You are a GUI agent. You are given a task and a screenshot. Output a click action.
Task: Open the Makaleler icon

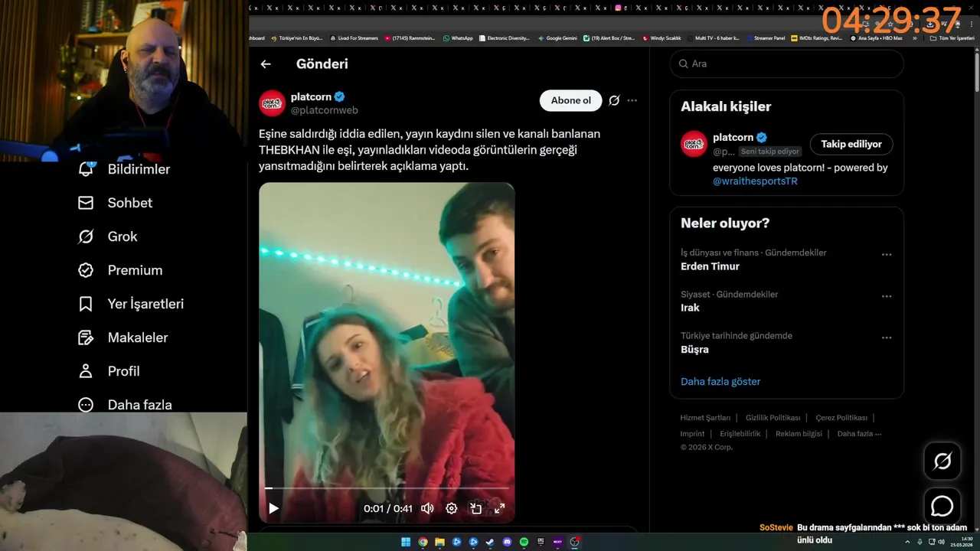point(86,337)
